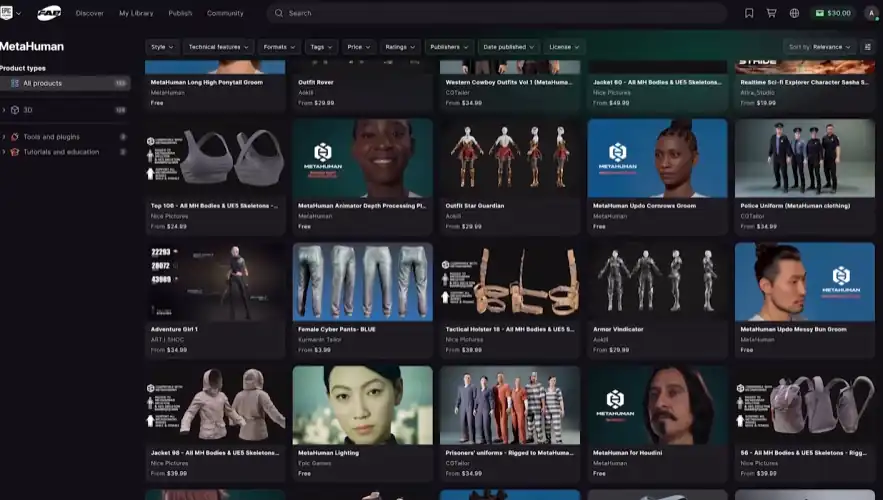This screenshot has height=500, width=883.
Task: Expand the 3D product type
Action: [4, 110]
